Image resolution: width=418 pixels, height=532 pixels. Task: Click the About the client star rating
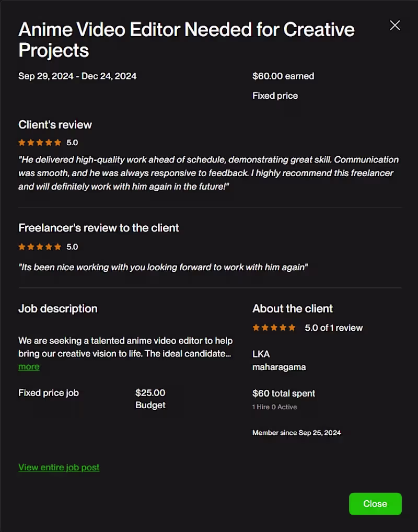274,328
